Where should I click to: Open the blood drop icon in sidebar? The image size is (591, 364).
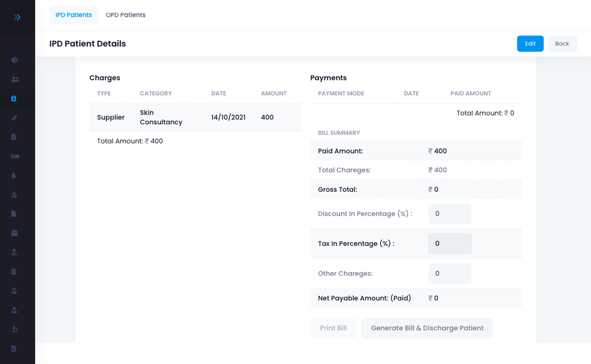point(14,175)
